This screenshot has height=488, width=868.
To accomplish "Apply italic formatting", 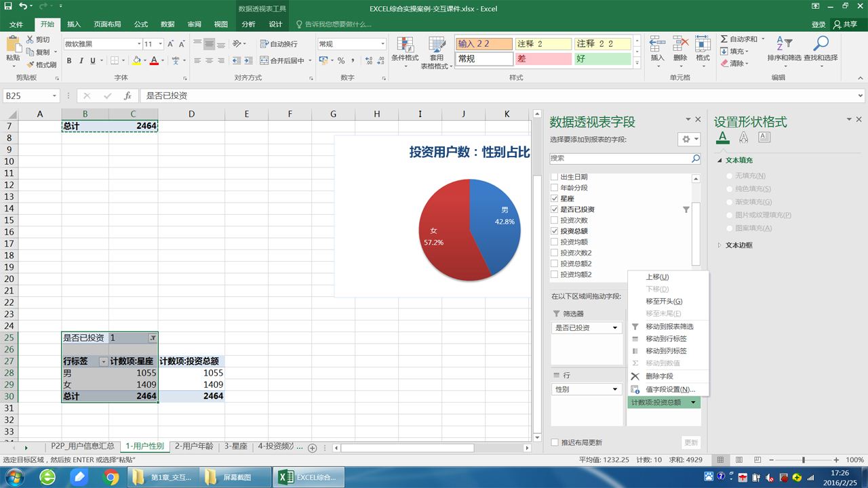I will pyautogui.click(x=81, y=60).
